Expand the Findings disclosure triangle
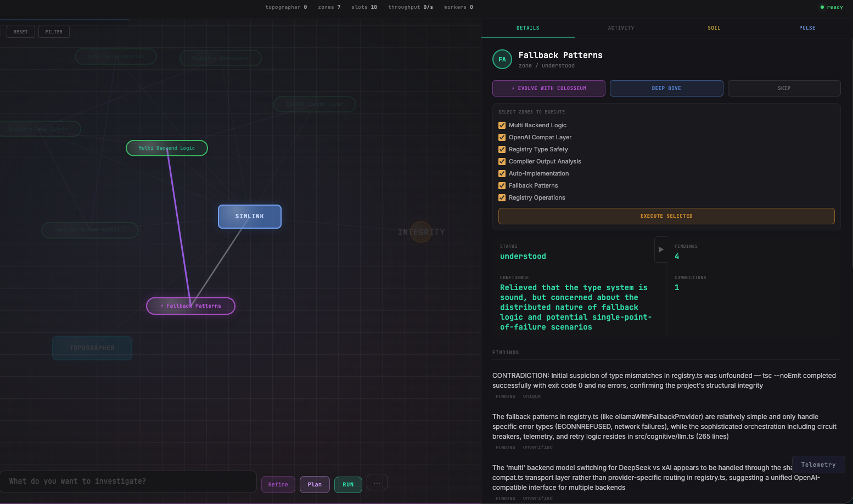This screenshot has width=853, height=504. pyautogui.click(x=661, y=250)
